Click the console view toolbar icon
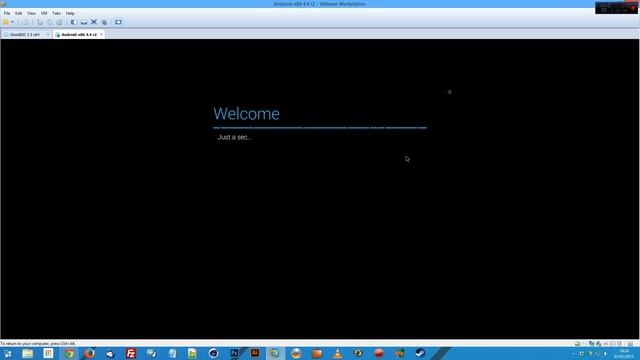The image size is (640, 360). pyautogui.click(x=118, y=22)
